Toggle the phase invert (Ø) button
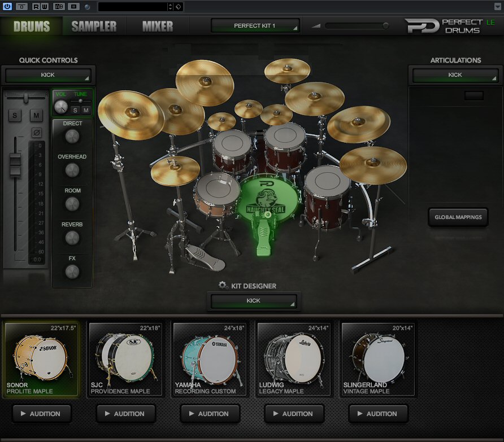Image resolution: width=504 pixels, height=442 pixels. point(37,132)
